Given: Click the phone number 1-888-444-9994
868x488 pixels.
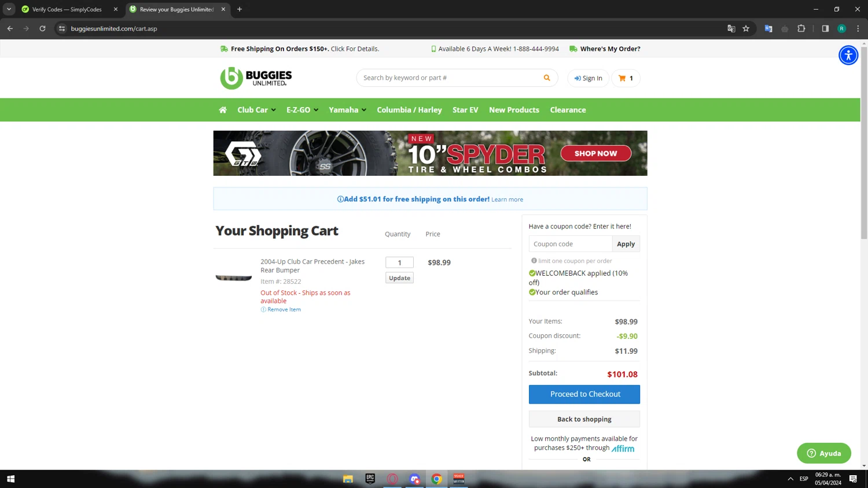Looking at the screenshot, I should pos(536,49).
